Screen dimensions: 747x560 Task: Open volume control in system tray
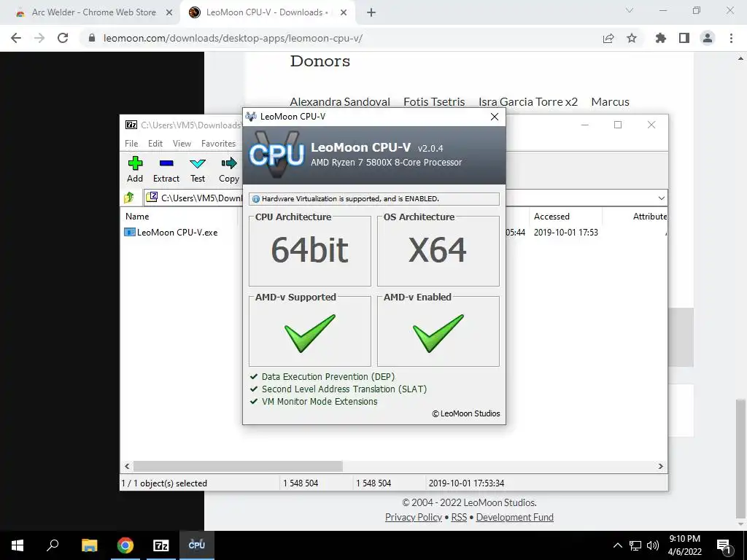pyautogui.click(x=653, y=545)
